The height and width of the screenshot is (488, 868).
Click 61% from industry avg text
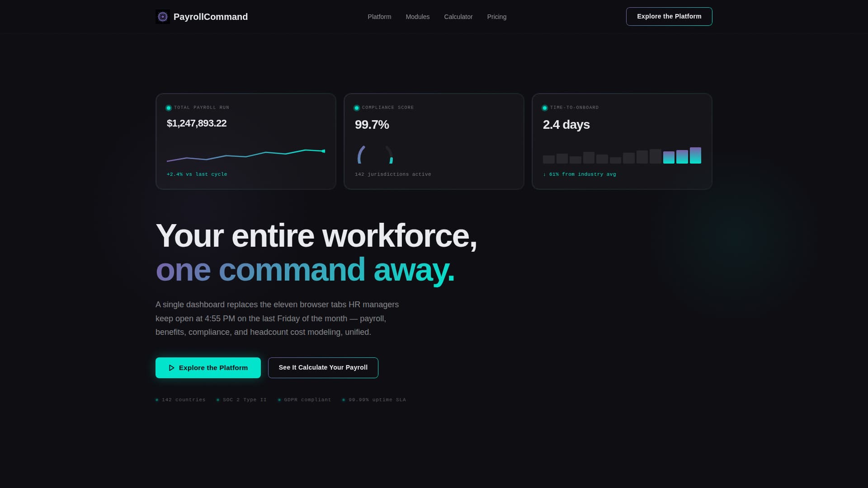[580, 174]
